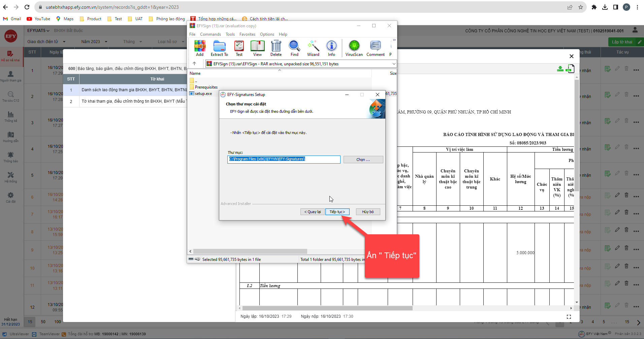
Task: Click the Thư mục install path field
Action: click(284, 159)
